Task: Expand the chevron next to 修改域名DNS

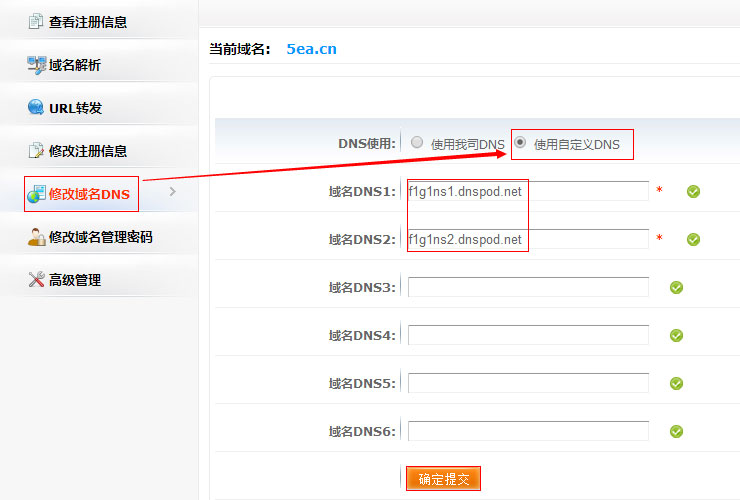Action: coord(173,192)
